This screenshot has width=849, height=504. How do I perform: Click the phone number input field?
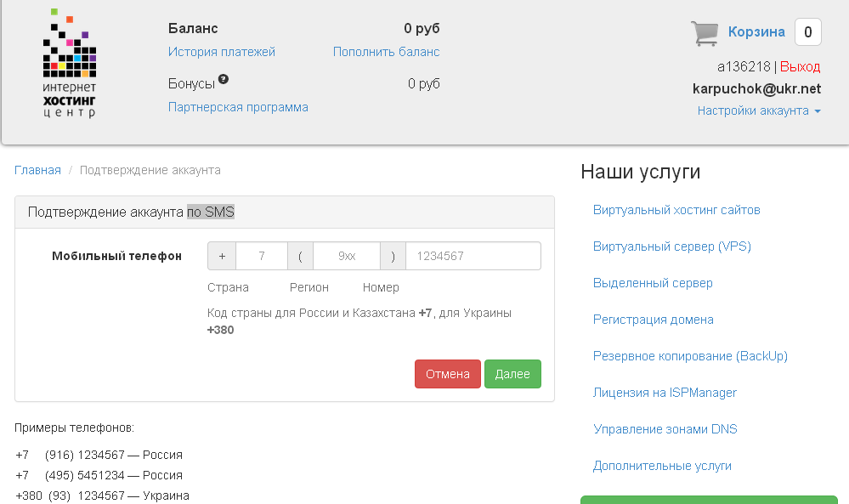click(473, 256)
